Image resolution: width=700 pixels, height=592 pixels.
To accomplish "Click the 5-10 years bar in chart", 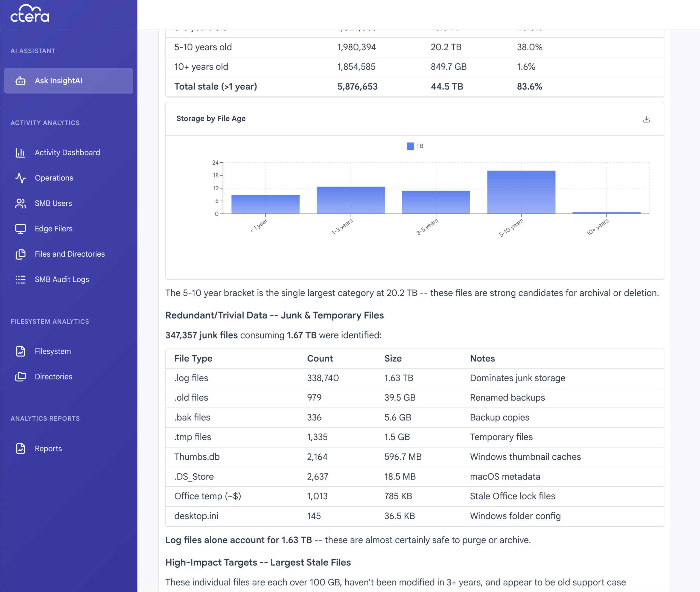I will 521,192.
